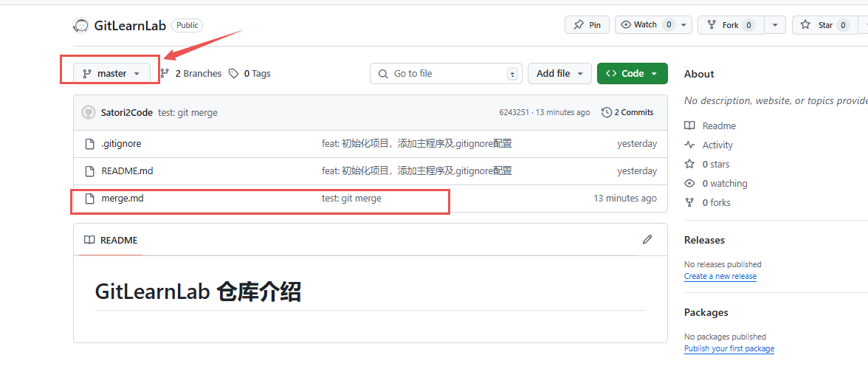Click the repository owner avatar icon

pos(81,25)
